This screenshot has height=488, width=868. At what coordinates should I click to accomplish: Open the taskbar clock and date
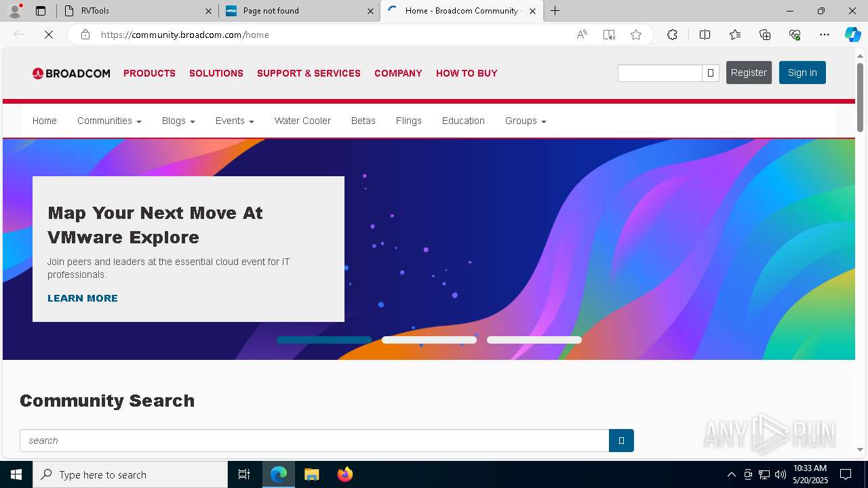click(810, 474)
